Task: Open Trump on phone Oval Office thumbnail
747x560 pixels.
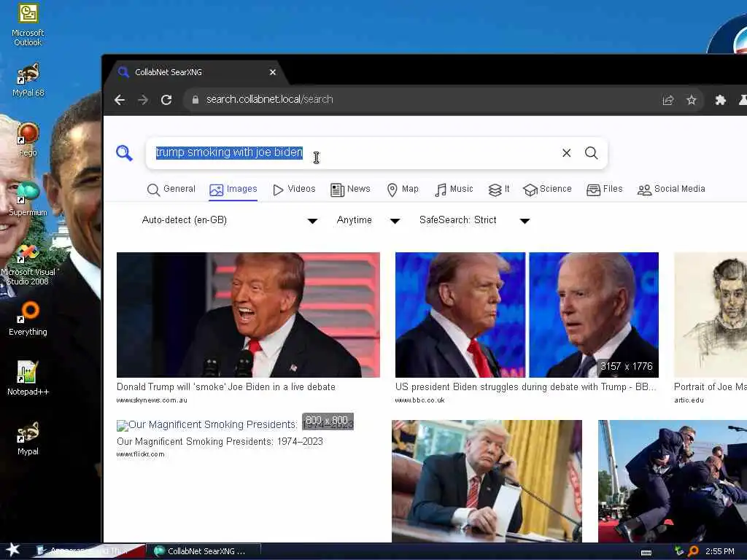Action: [x=487, y=481]
